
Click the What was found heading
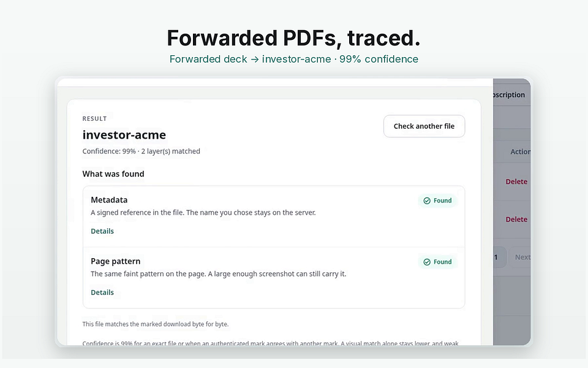click(x=113, y=174)
